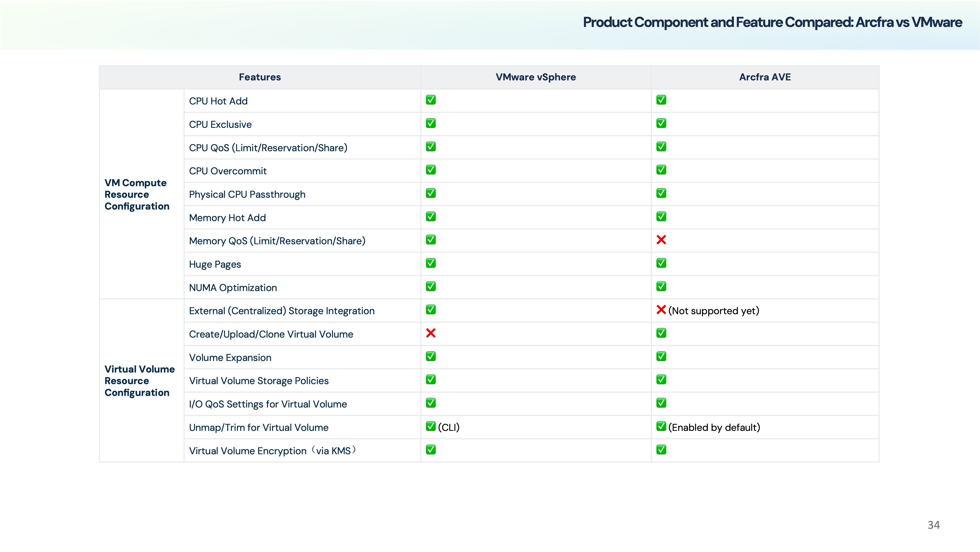Image resolution: width=980 pixels, height=552 pixels.
Task: Click the Arcfra green check for CPU Hot Add
Action: [661, 100]
